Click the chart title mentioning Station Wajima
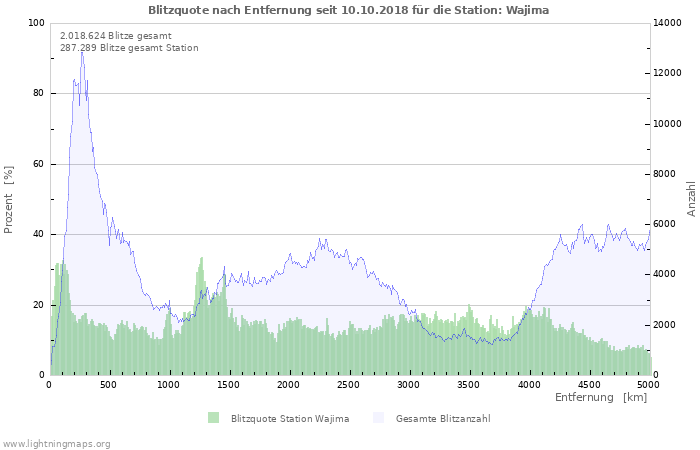This screenshot has height=450, width=700. coord(348,10)
